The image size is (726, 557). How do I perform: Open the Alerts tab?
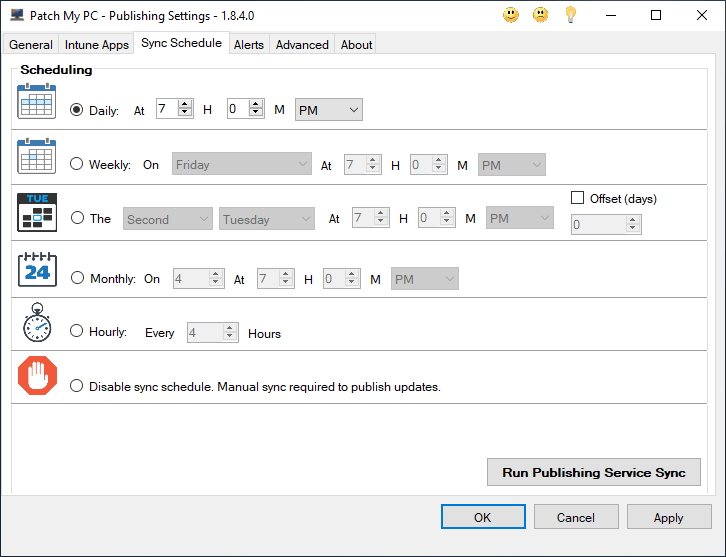tap(249, 44)
